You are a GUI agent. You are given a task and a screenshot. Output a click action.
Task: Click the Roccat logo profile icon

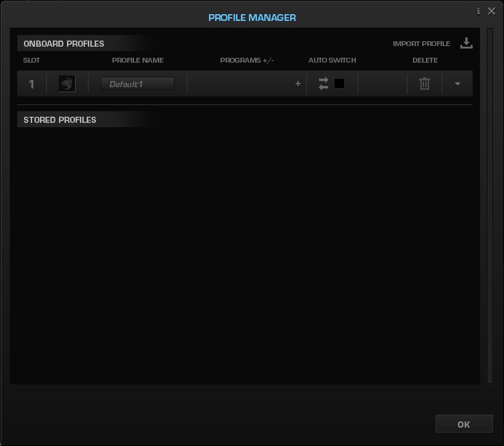[x=67, y=84]
